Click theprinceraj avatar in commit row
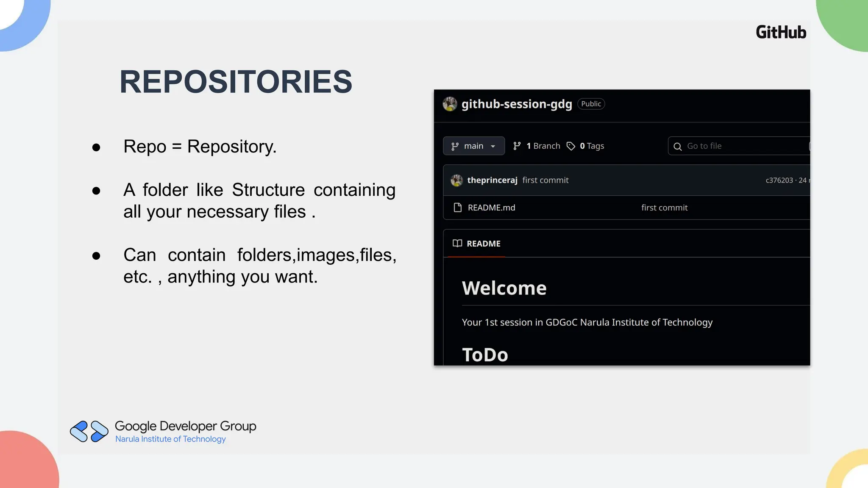Image resolution: width=868 pixels, height=488 pixels. click(456, 180)
